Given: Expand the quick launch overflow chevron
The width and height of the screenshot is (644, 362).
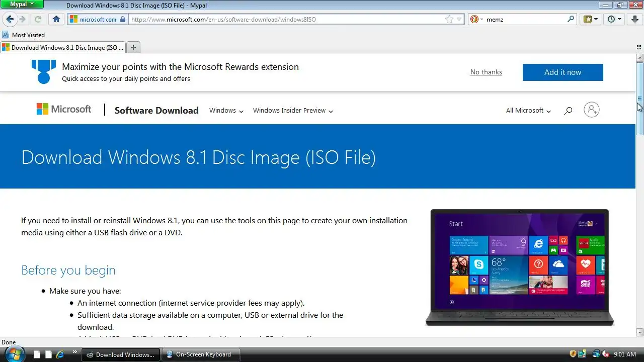Looking at the screenshot, I should 75,352.
